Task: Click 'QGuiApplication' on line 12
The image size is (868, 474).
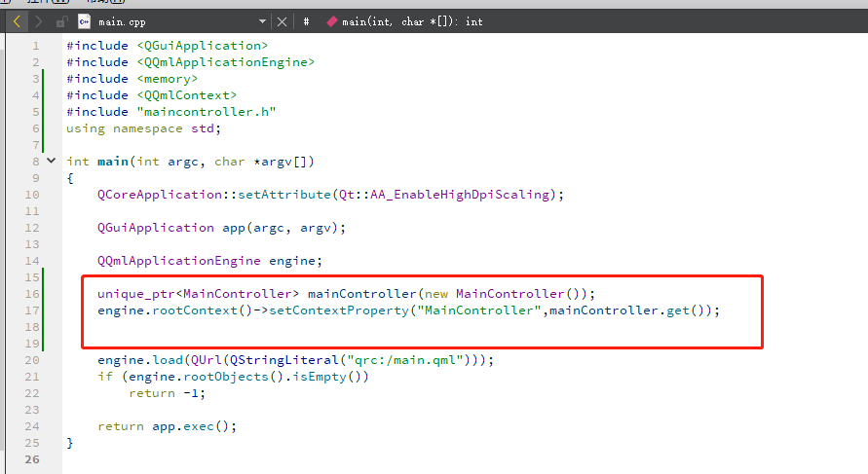Action: 156,228
